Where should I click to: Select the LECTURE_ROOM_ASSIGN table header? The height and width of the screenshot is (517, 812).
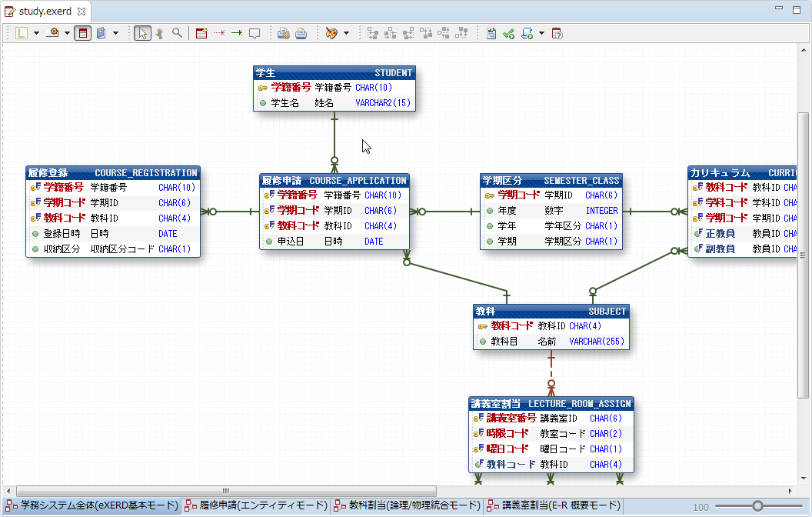(x=551, y=404)
